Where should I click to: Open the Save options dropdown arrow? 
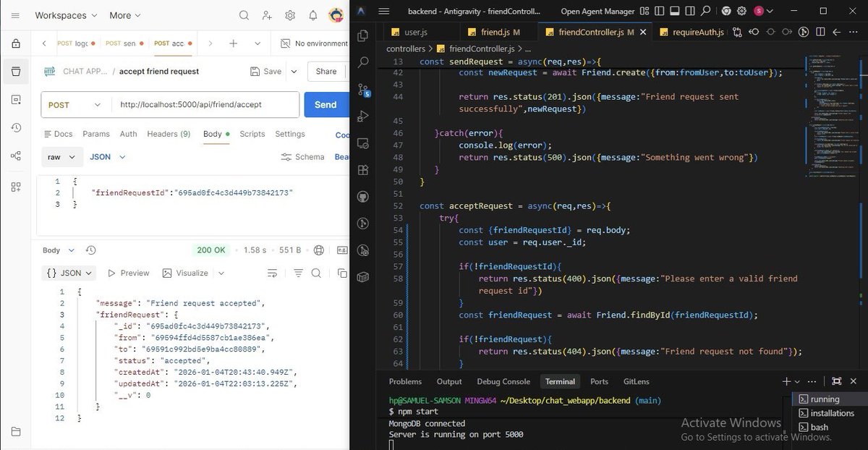[x=294, y=72]
